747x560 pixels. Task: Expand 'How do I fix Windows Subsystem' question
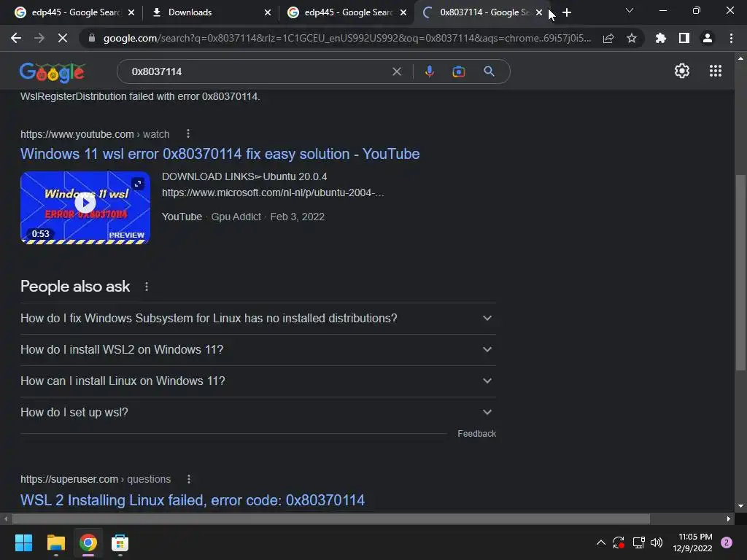pos(258,318)
